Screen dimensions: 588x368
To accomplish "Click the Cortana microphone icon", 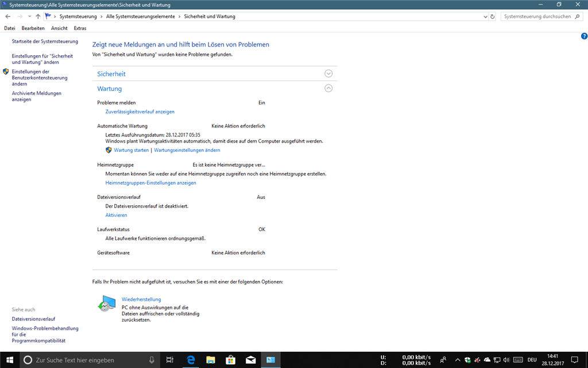I will point(152,360).
